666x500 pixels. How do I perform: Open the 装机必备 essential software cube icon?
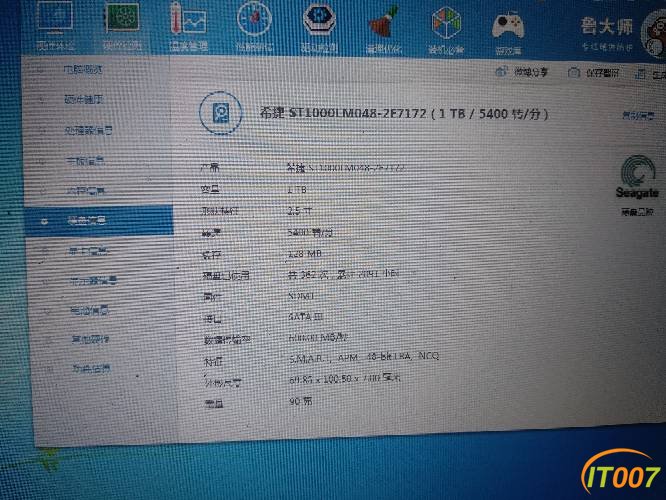446,30
